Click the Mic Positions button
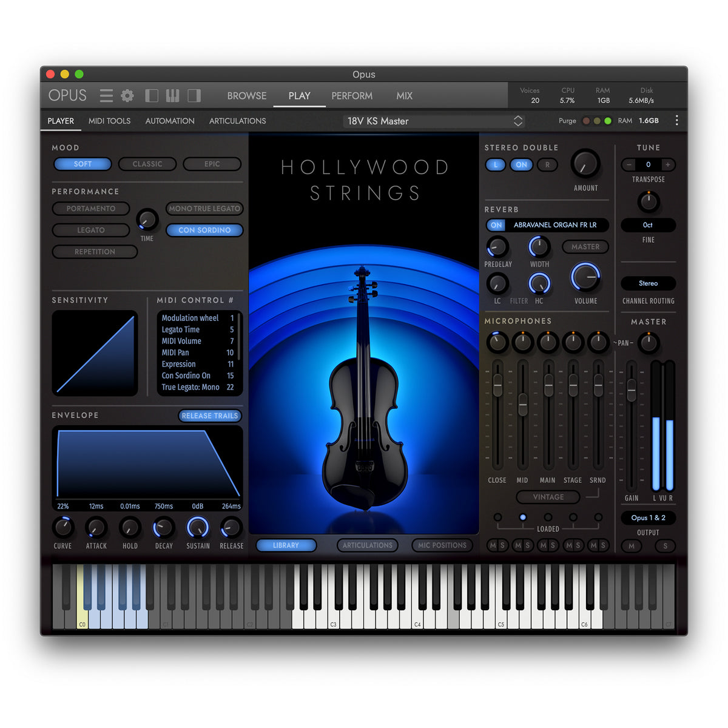The width and height of the screenshot is (728, 728). click(442, 545)
